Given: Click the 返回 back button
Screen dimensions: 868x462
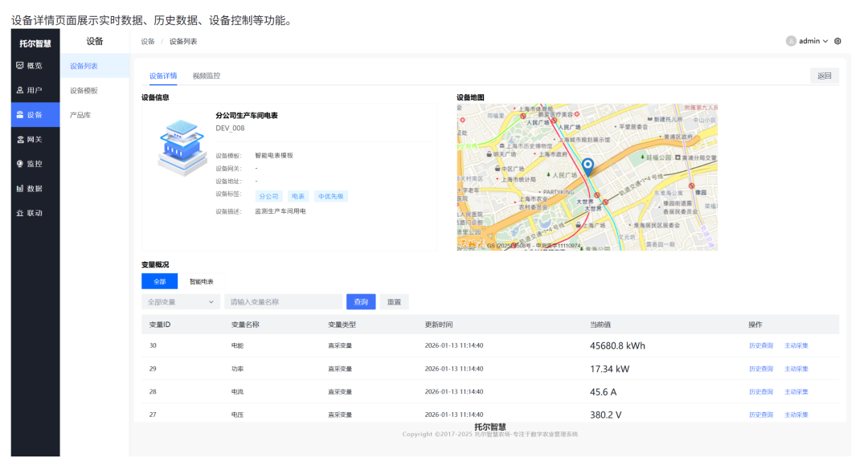Looking at the screenshot, I should point(825,76).
